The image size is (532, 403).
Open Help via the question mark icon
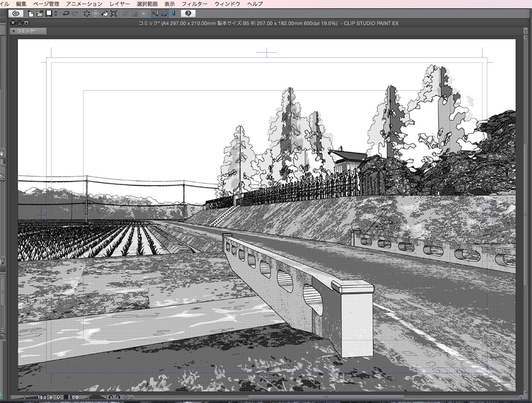tap(188, 13)
